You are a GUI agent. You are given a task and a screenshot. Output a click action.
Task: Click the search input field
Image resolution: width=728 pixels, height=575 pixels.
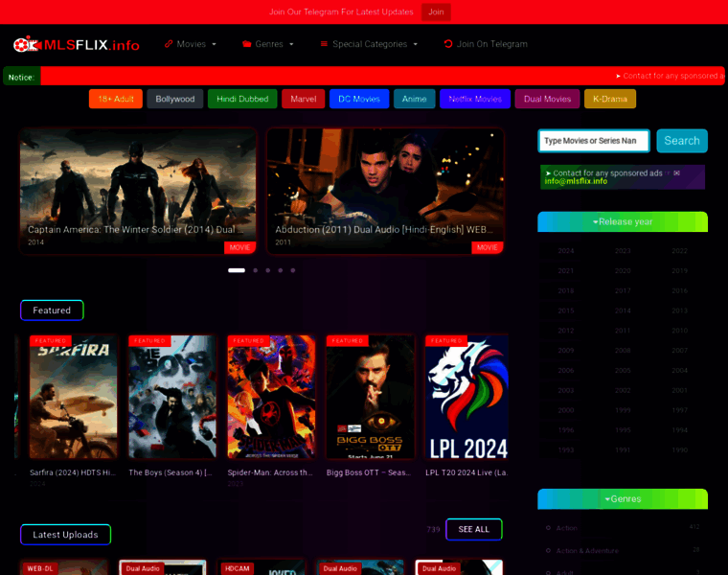pos(594,141)
